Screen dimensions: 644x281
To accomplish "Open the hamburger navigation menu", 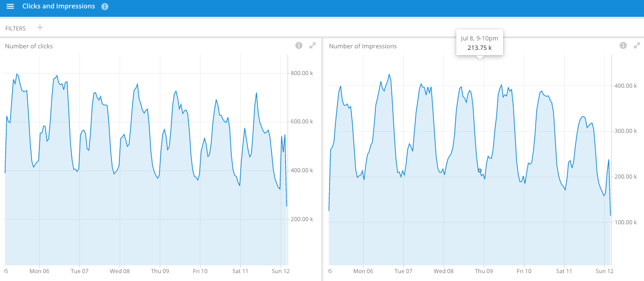I will click(x=10, y=6).
